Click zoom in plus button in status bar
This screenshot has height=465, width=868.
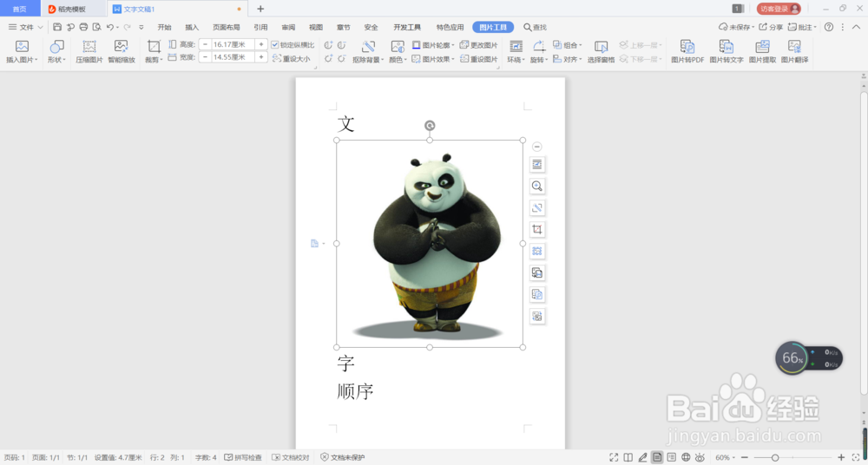841,457
